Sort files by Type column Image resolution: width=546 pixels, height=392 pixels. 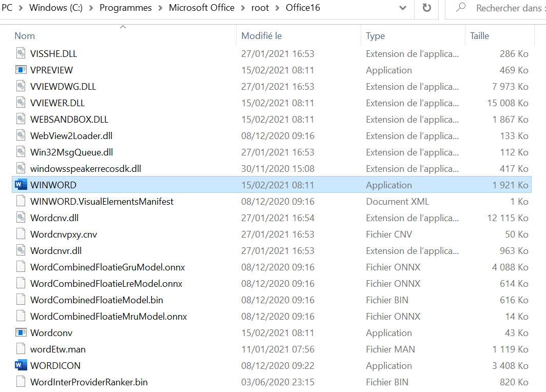(x=376, y=36)
